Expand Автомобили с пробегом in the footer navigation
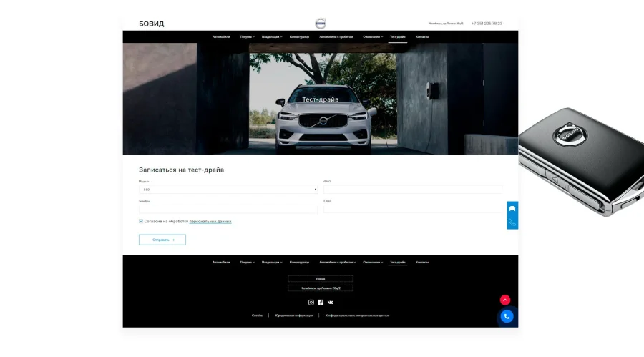The height and width of the screenshot is (357, 644). click(338, 262)
